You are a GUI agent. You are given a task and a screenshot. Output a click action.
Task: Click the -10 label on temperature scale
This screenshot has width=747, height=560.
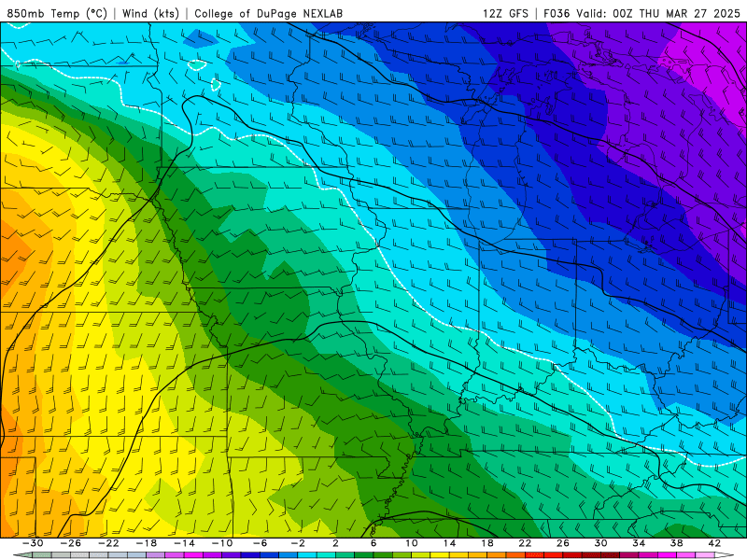222,543
